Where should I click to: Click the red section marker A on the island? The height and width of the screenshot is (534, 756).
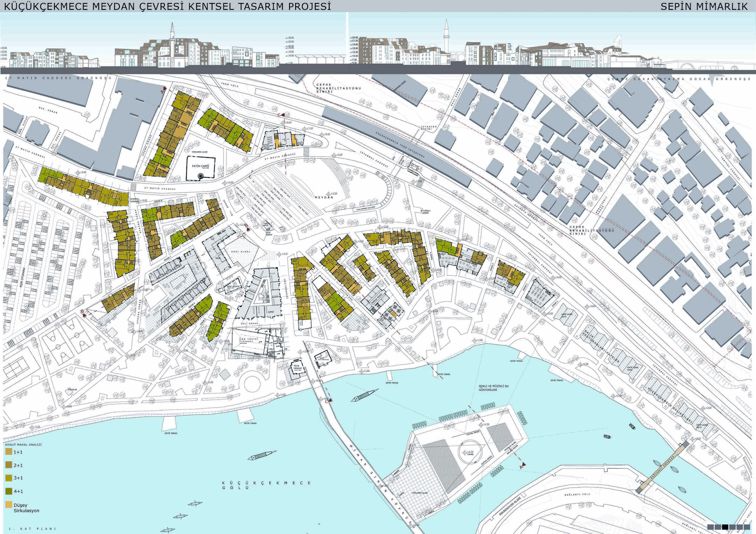click(523, 465)
